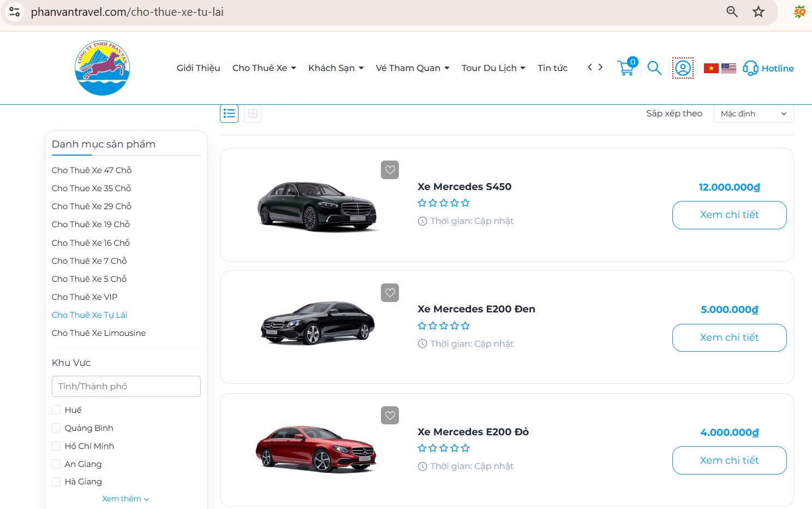This screenshot has height=509, width=812.
Task: Click the 12.000.000₫ price
Action: 729,187
